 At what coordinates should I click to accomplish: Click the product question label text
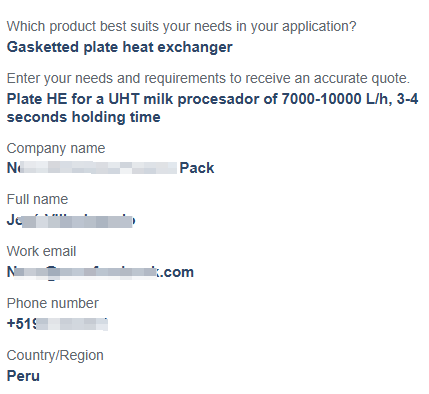click(181, 27)
